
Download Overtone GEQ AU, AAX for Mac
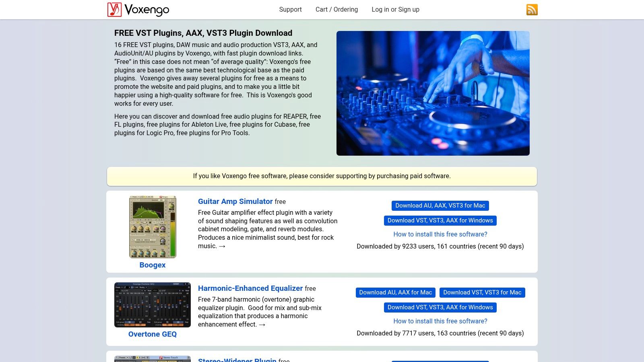coord(396,292)
